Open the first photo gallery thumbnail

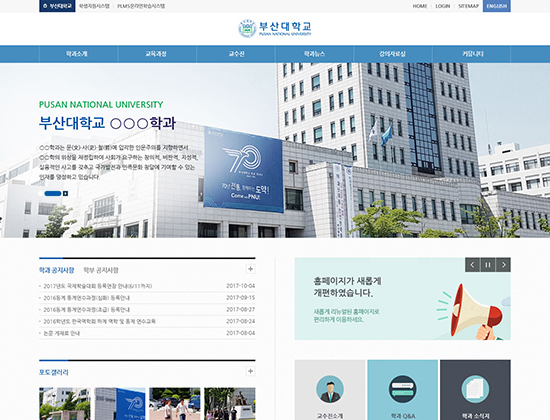65,404
